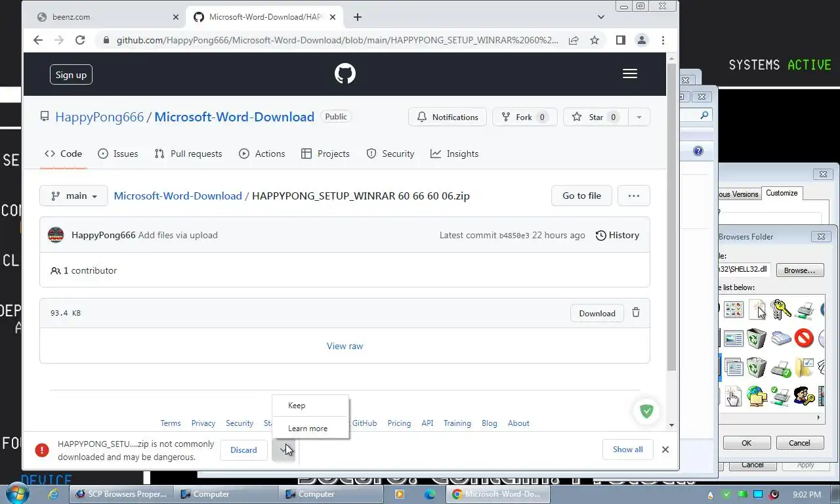Open the Issues tab
840x504 pixels.
(x=117, y=154)
